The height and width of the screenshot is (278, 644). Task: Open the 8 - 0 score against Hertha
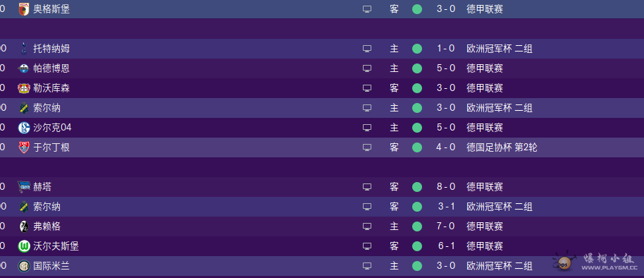(x=446, y=187)
